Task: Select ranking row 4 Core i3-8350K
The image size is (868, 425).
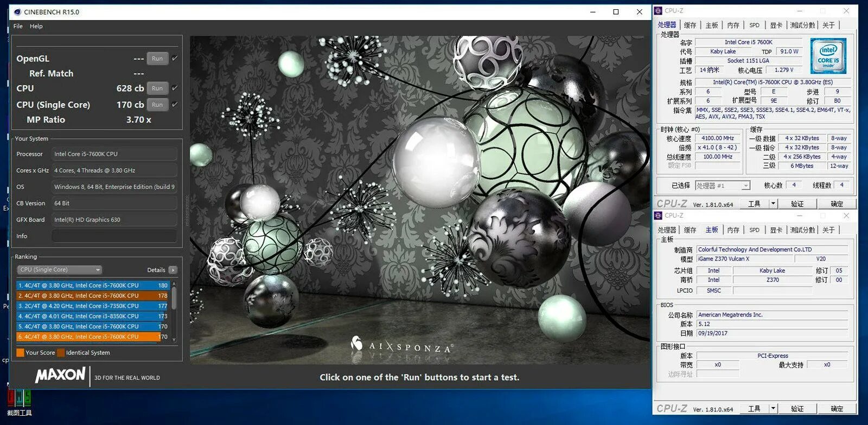Action: click(x=93, y=316)
